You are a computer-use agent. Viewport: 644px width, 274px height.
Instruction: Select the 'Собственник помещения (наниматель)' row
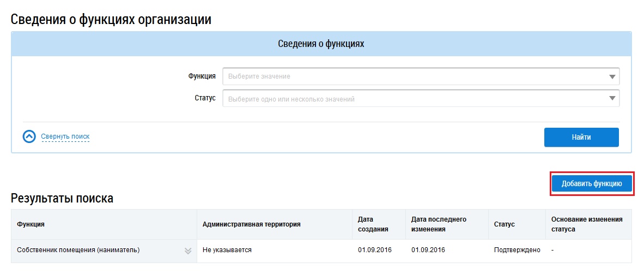point(78,251)
